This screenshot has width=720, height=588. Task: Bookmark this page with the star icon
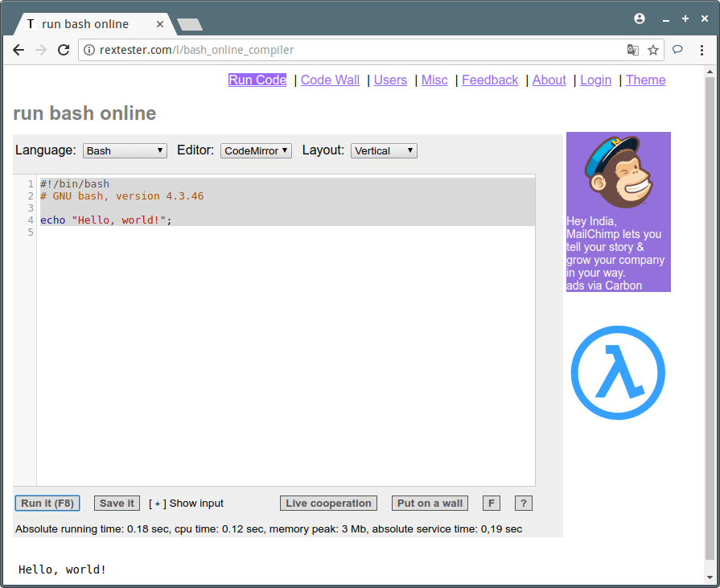point(653,50)
